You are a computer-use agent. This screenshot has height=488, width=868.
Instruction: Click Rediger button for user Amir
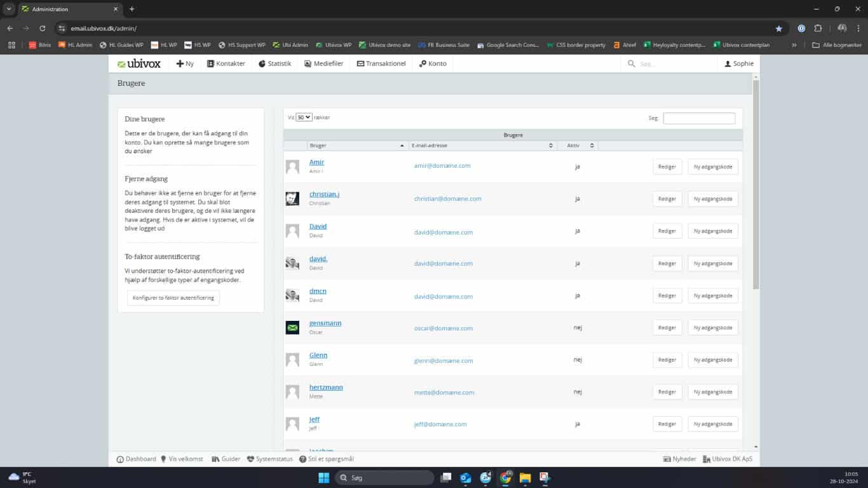click(x=667, y=166)
